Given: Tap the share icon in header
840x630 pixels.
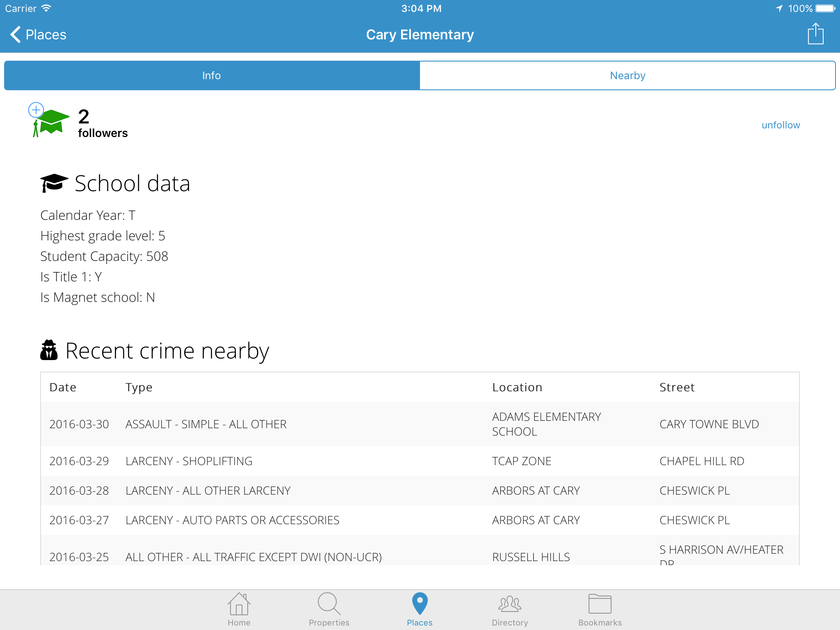Looking at the screenshot, I should point(815,34).
